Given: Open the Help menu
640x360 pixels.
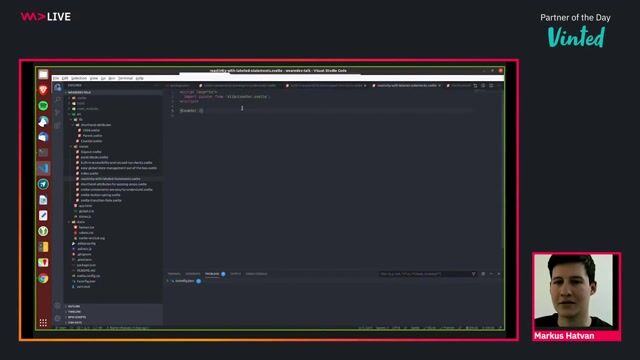Looking at the screenshot, I should [140, 78].
